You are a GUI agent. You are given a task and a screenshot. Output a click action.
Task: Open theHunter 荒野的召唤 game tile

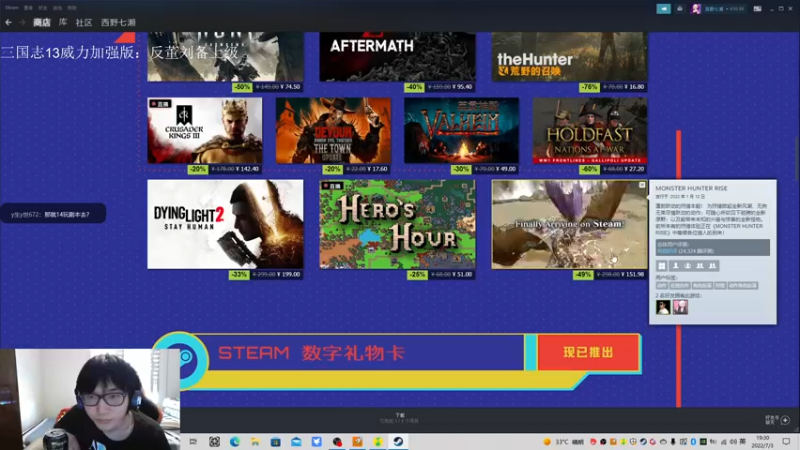pyautogui.click(x=569, y=56)
